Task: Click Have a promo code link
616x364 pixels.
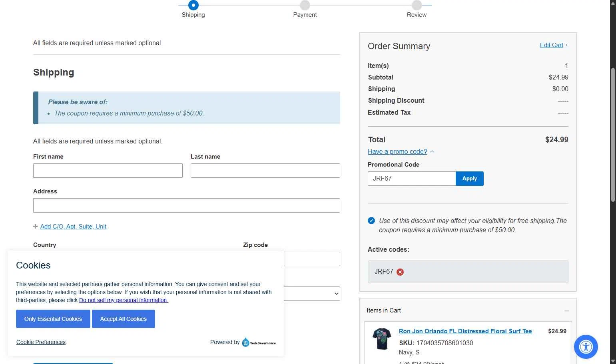Action: pos(397,152)
